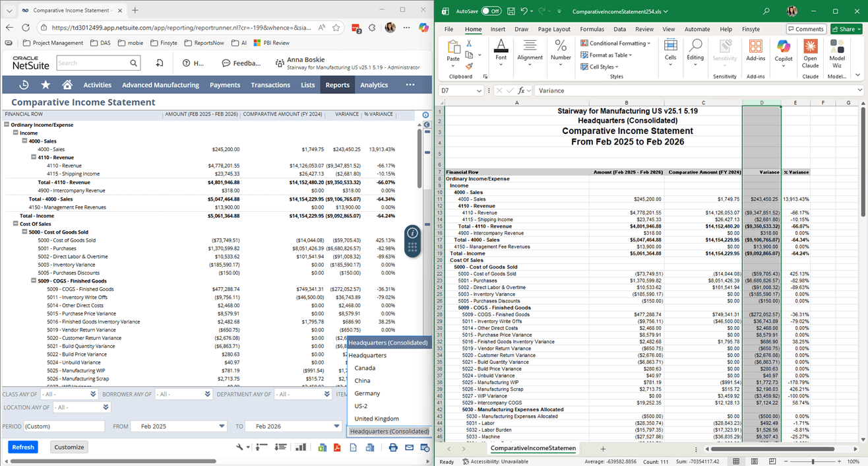
Task: Click Excel Share button
Action: [x=846, y=29]
